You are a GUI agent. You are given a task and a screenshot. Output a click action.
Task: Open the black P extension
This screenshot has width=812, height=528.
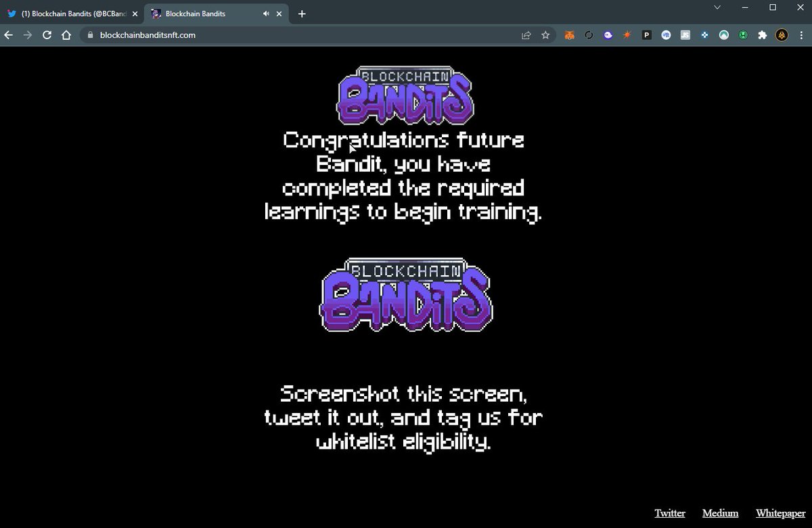pos(647,35)
